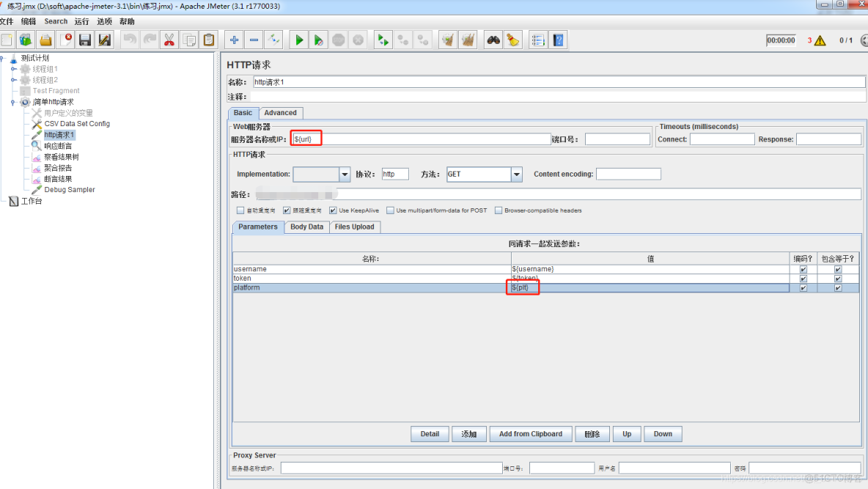Collapse the 简单http请求 tree node

pos(13,102)
